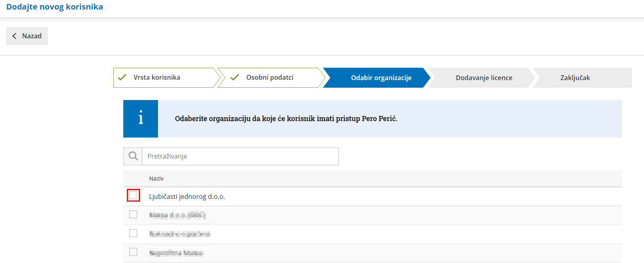Select the Odabir organizacije step
Viewport: 644px width, 263px height.
coord(381,78)
